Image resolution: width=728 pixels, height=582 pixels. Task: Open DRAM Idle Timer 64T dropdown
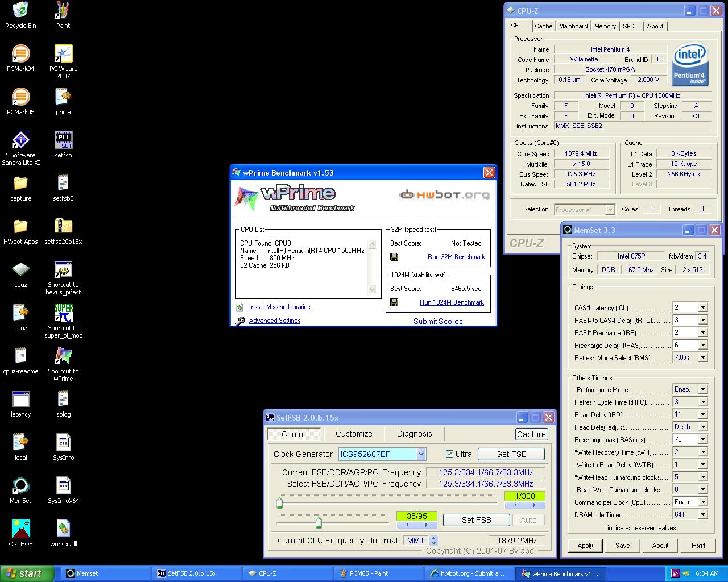[x=703, y=514]
